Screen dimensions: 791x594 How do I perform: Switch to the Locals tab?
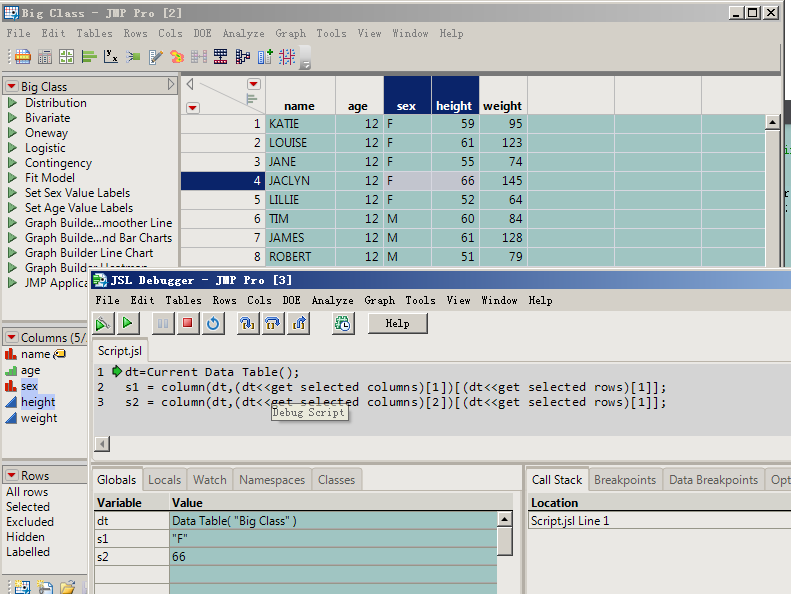tap(164, 480)
